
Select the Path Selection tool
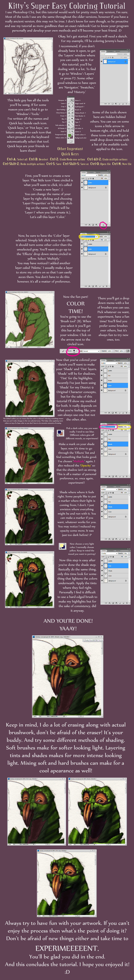click(x=69, y=125)
